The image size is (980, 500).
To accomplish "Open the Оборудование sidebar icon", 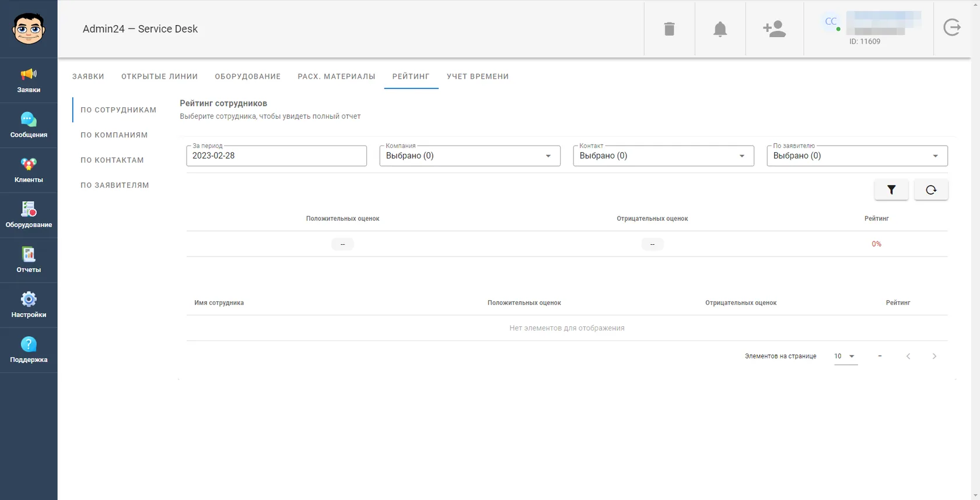I will point(29,215).
